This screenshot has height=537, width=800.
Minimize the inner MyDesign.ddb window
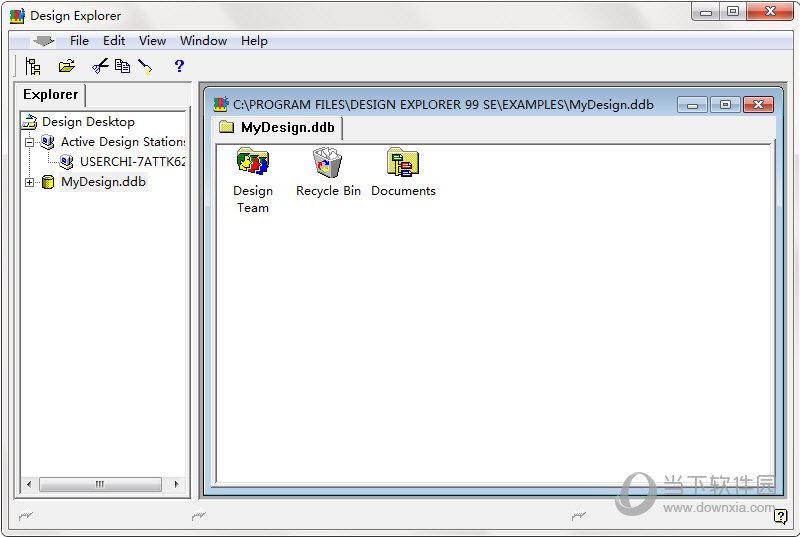tap(692, 105)
